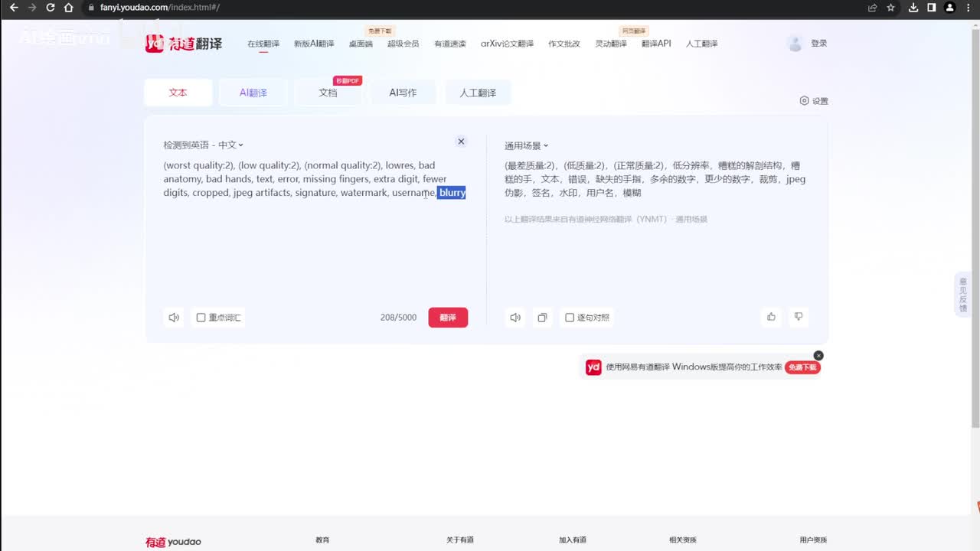
Task: Click the Youdao logo in header
Action: point(184,44)
